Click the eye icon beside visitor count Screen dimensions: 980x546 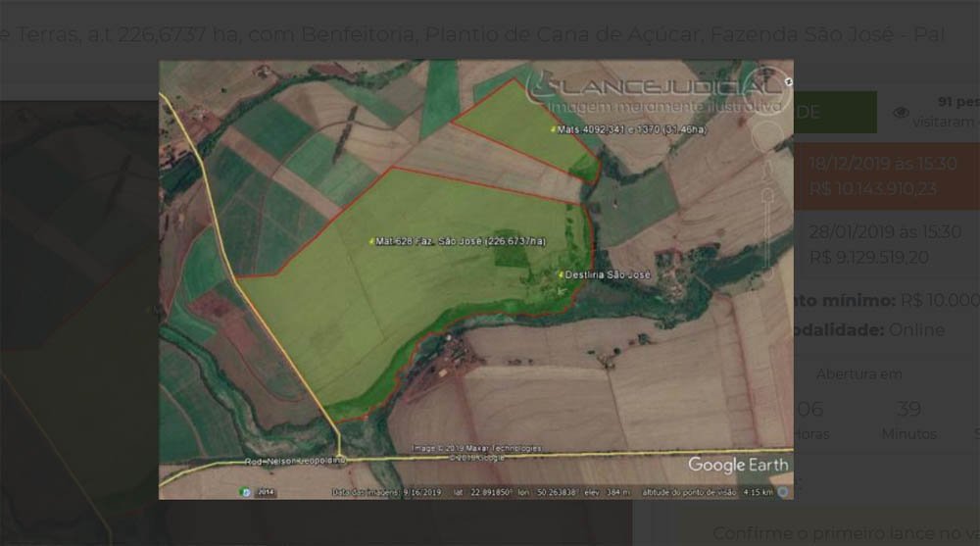901,113
